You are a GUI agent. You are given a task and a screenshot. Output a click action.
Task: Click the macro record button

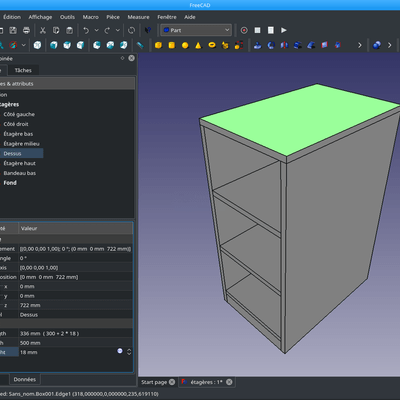(x=244, y=30)
